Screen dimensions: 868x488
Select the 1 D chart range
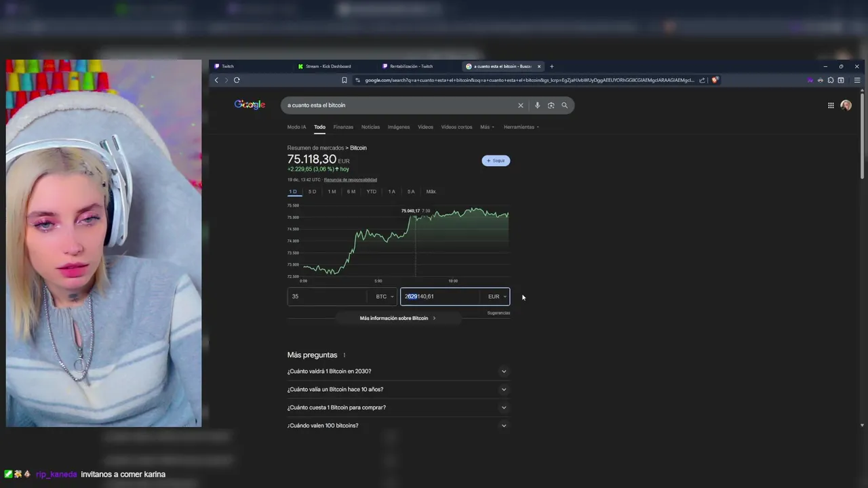point(293,191)
